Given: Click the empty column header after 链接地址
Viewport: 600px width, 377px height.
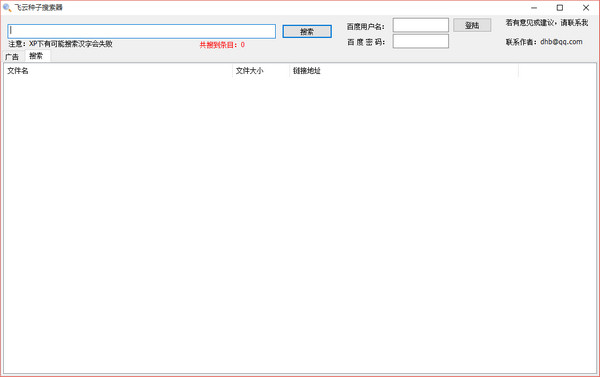Looking at the screenshot, I should click(557, 71).
